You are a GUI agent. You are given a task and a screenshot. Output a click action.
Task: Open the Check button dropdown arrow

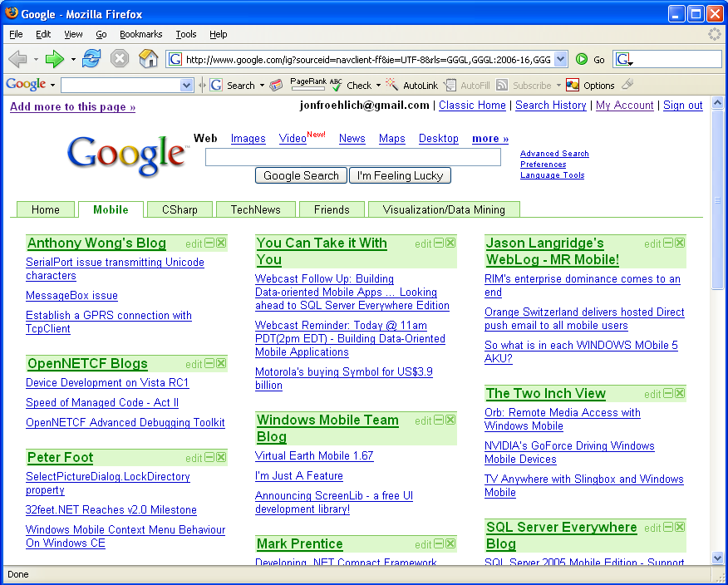(378, 85)
